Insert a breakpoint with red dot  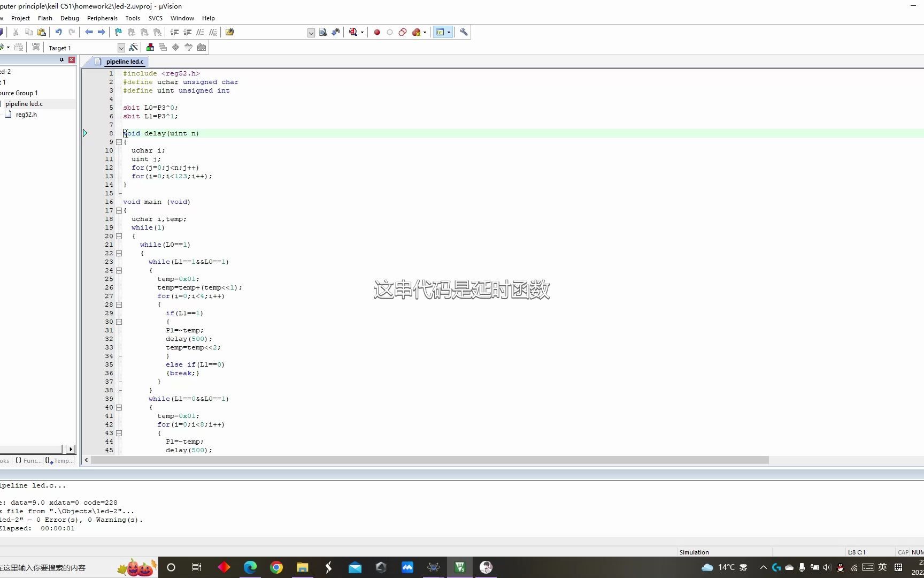coord(377,32)
